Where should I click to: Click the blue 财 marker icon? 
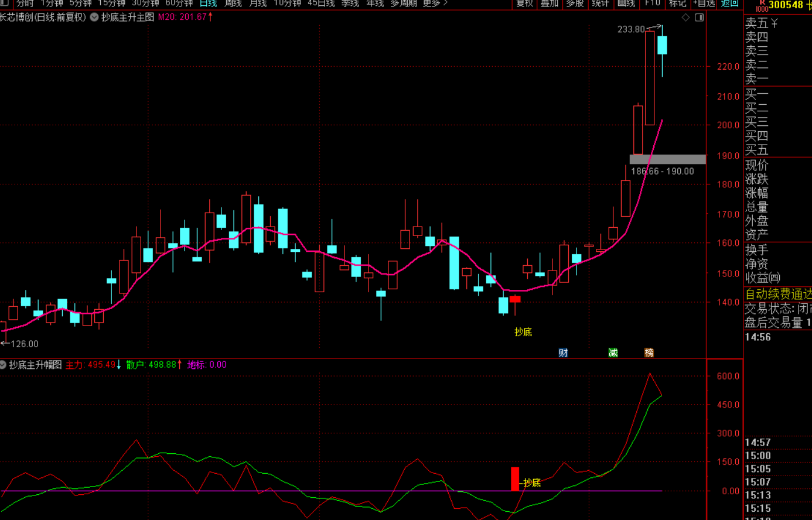pyautogui.click(x=563, y=353)
